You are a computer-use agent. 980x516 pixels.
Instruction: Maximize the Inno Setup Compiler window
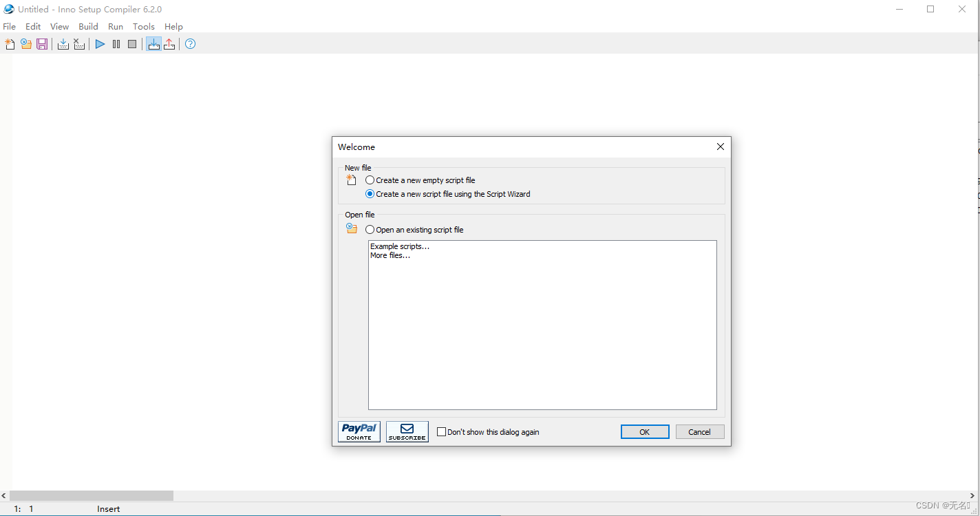930,10
